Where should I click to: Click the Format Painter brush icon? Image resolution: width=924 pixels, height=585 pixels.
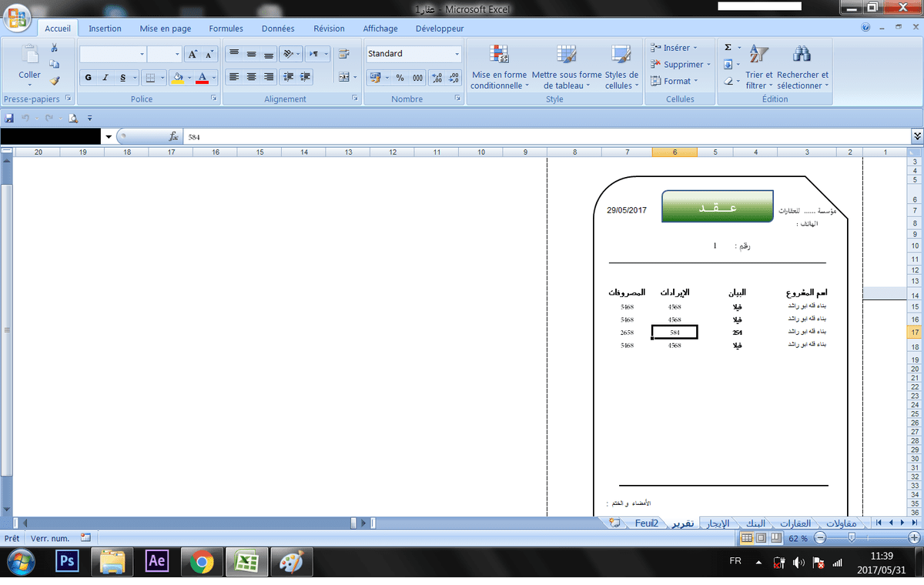54,80
